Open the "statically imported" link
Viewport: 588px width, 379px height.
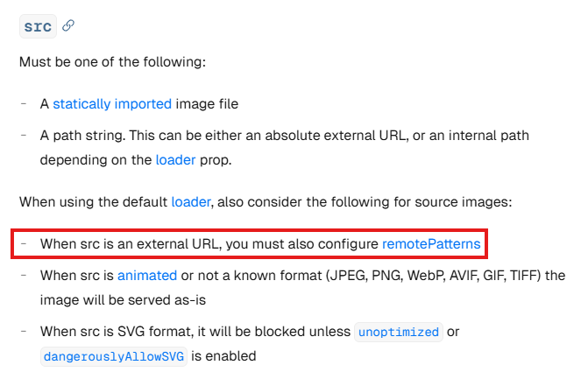[x=112, y=104]
